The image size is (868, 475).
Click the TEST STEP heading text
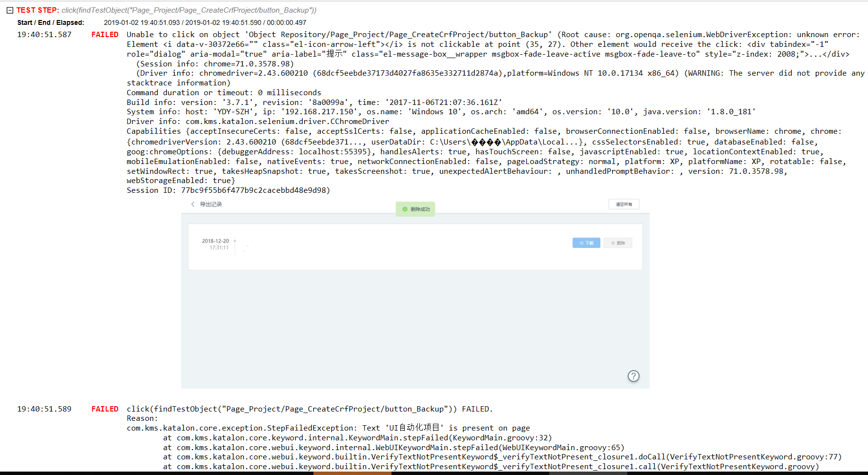pyautogui.click(x=38, y=10)
